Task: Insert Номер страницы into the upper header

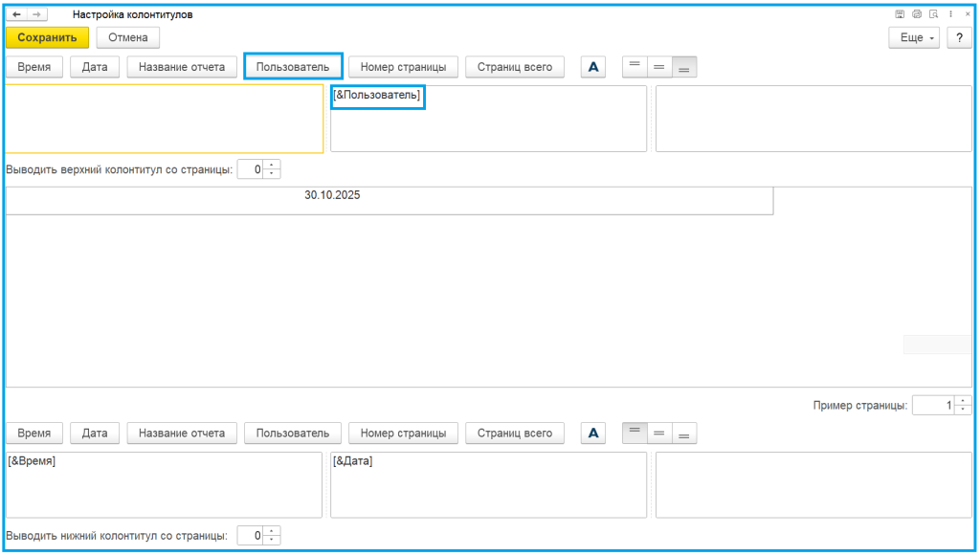Action: coord(403,67)
